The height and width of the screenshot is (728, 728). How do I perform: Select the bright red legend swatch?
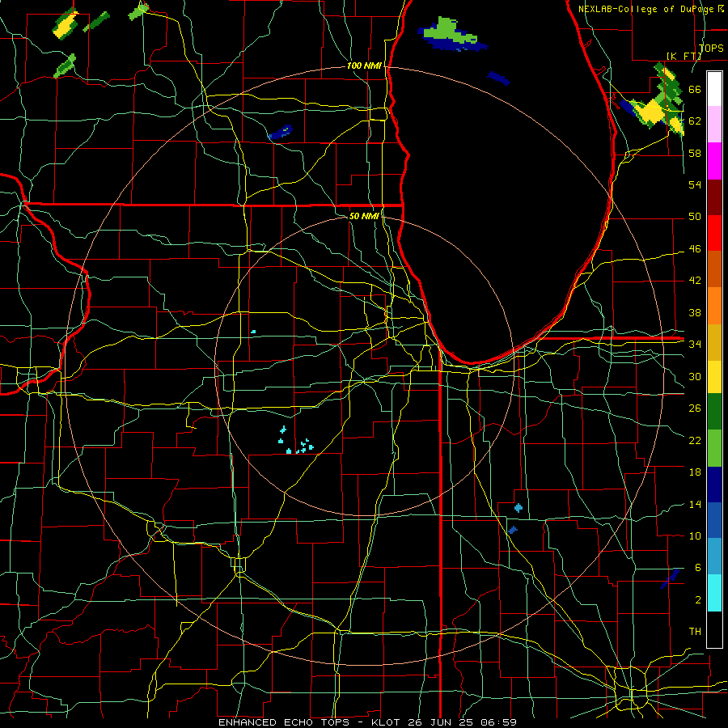tap(714, 233)
